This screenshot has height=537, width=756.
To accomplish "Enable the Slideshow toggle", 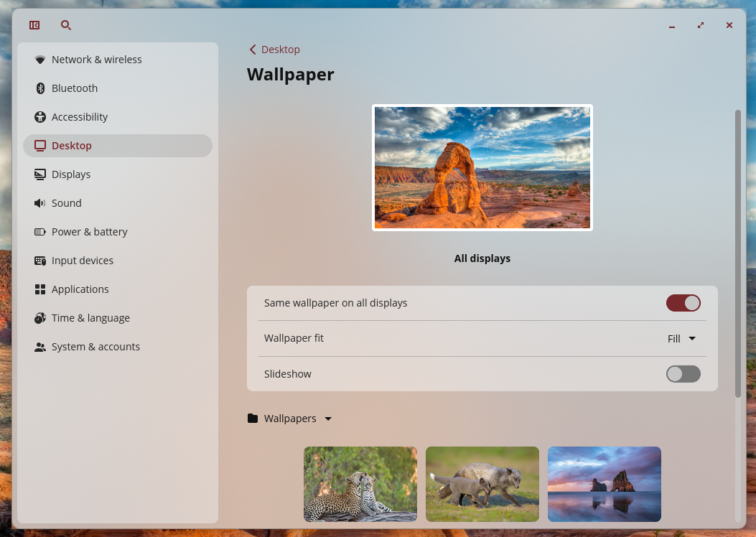I will [x=683, y=374].
